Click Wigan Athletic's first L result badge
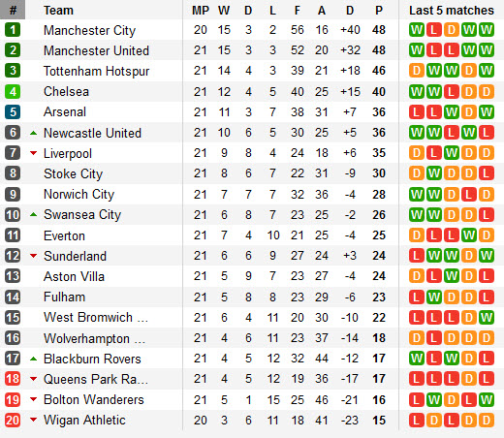 pyautogui.click(x=417, y=421)
